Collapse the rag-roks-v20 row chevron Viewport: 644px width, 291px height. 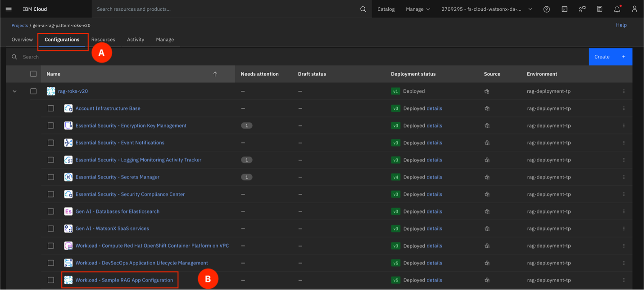pos(14,91)
